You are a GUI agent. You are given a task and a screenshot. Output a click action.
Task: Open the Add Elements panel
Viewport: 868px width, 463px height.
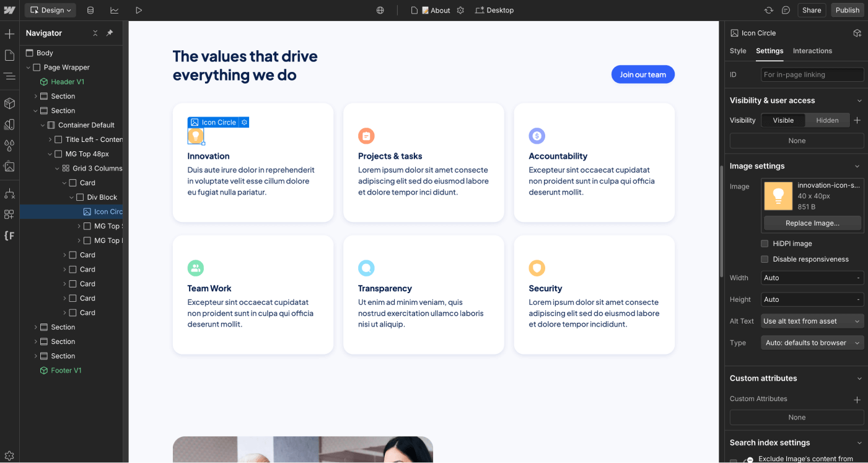pos(9,32)
